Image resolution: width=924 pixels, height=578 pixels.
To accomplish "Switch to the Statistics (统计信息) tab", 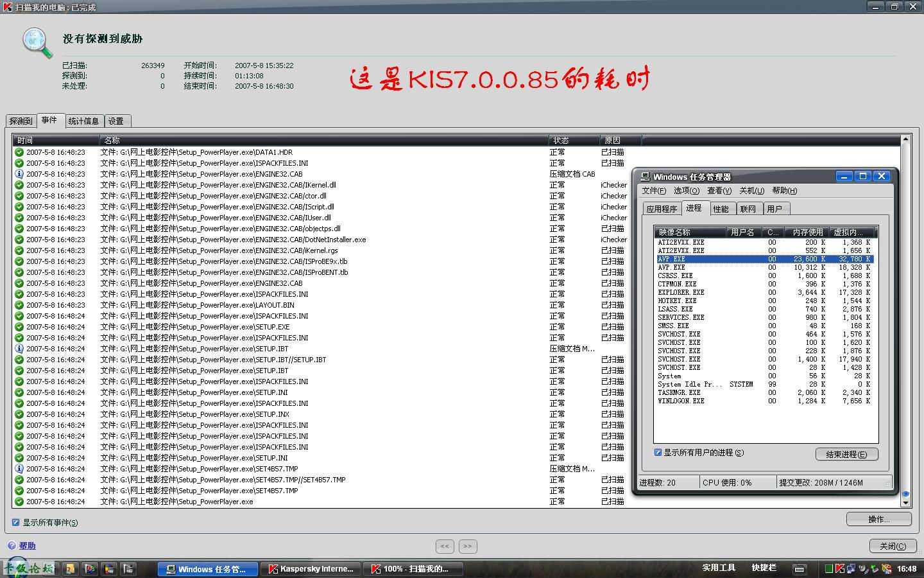I will click(x=84, y=121).
